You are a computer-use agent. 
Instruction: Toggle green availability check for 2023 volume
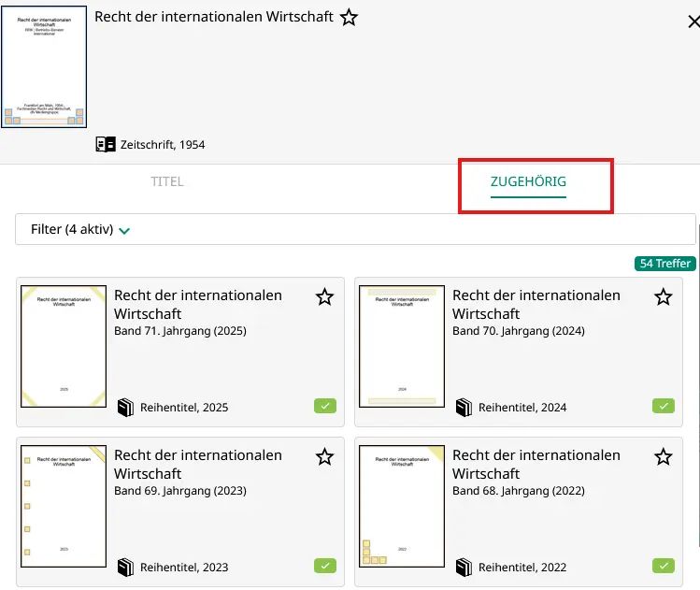pos(324,566)
